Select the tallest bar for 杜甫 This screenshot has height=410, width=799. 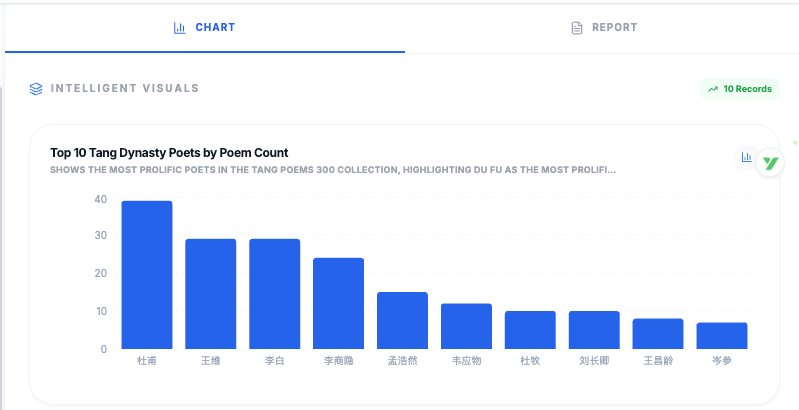147,275
